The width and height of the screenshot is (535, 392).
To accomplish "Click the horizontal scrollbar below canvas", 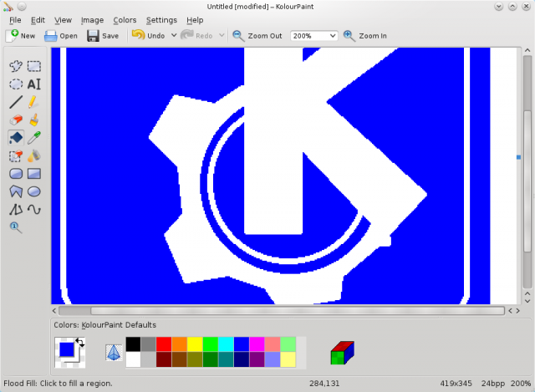I will 276,310.
